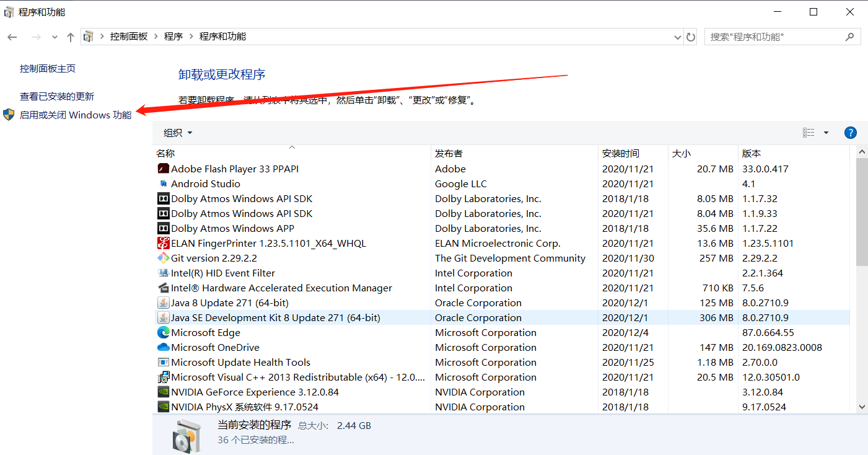Viewport: 868px width, 455px height.
Task: Sort the list by the 名称 column
Action: click(x=292, y=153)
